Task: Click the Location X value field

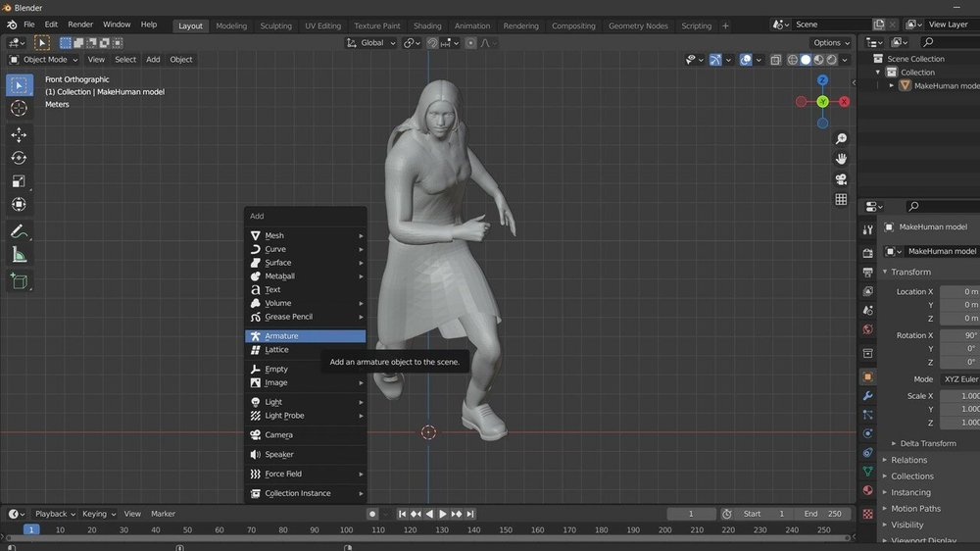Action: click(958, 291)
